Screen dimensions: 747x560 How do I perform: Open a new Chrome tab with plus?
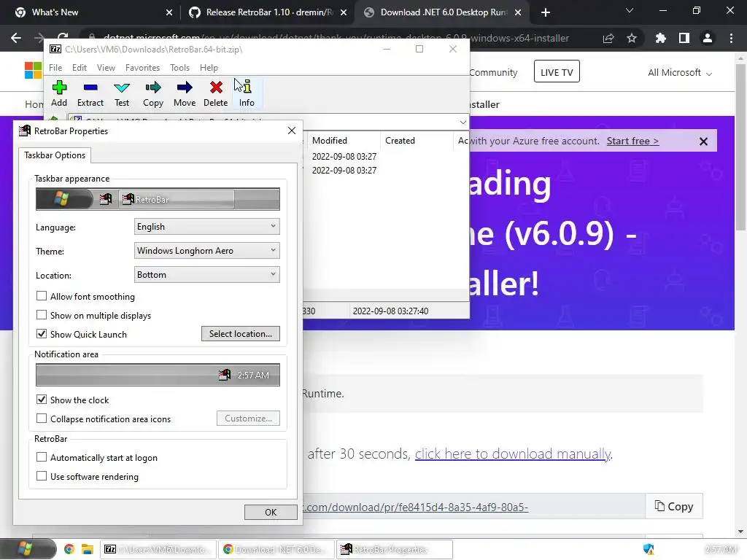[546, 12]
